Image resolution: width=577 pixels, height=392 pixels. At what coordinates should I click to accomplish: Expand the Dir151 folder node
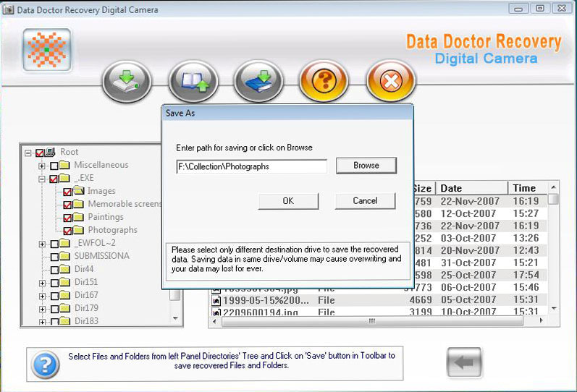pos(42,284)
